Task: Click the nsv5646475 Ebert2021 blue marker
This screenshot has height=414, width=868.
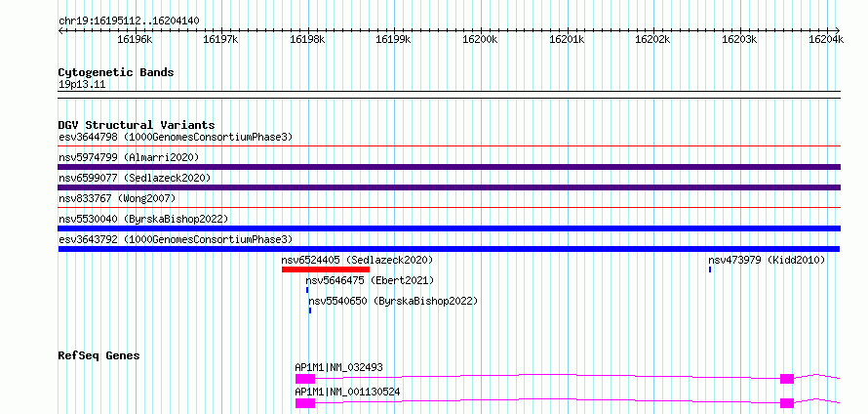Action: (307, 290)
